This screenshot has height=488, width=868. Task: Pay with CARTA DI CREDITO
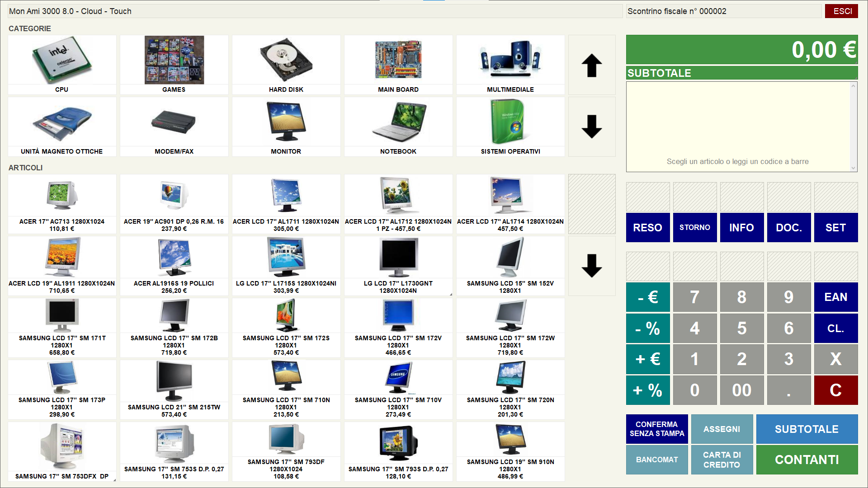[x=722, y=460]
